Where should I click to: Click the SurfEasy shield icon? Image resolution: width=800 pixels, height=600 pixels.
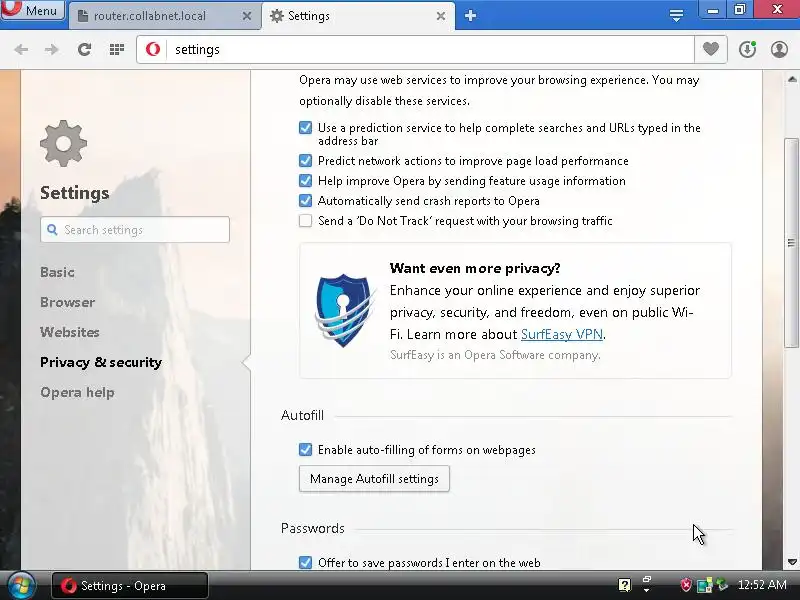tap(344, 310)
